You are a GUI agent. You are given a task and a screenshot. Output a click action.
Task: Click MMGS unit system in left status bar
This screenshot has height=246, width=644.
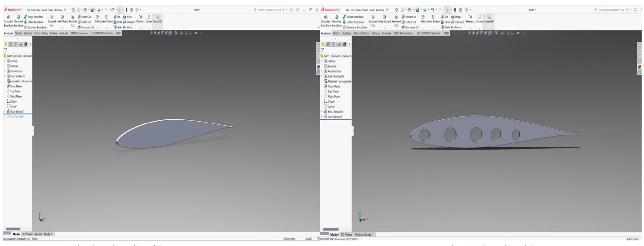[308, 239]
